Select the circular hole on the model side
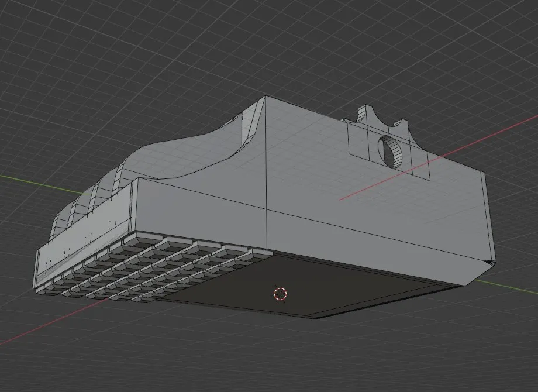538x392 pixels. click(x=390, y=152)
